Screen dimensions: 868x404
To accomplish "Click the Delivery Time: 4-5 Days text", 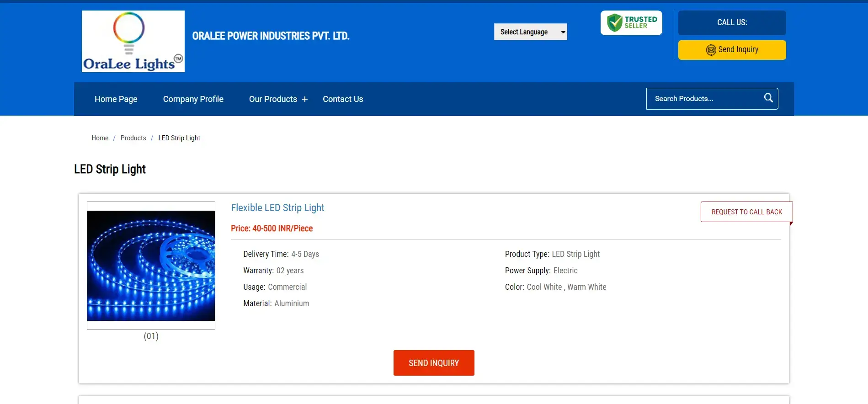I will tap(281, 254).
